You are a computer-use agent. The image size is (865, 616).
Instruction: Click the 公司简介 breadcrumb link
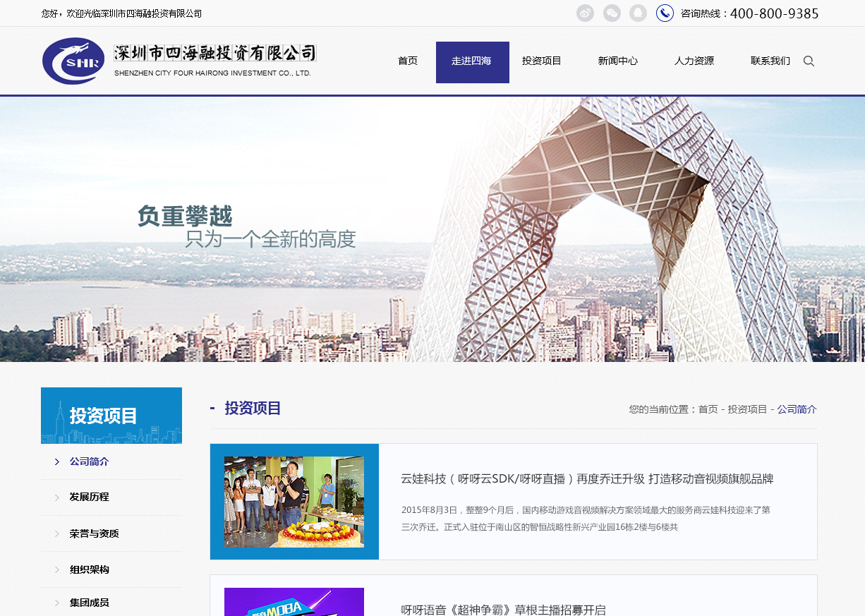click(797, 409)
